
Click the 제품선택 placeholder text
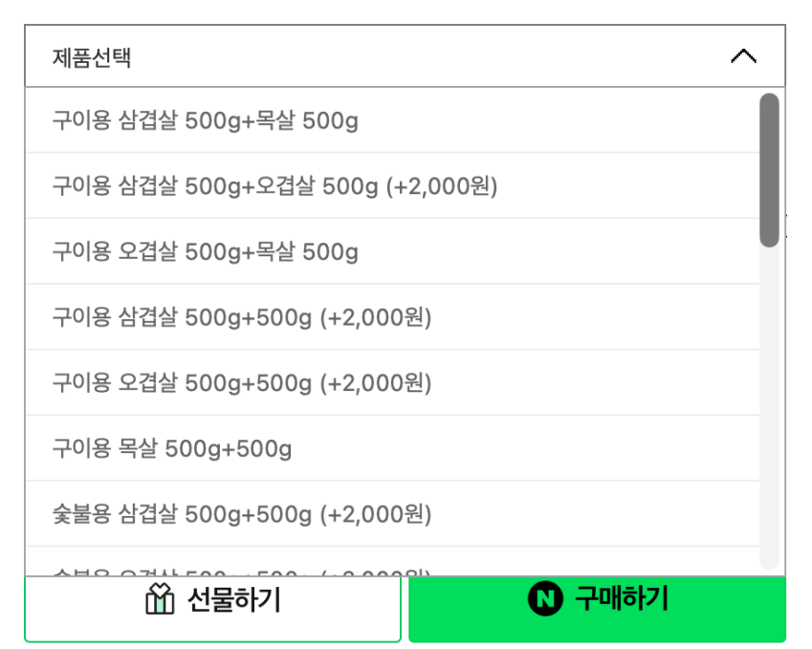[92, 57]
